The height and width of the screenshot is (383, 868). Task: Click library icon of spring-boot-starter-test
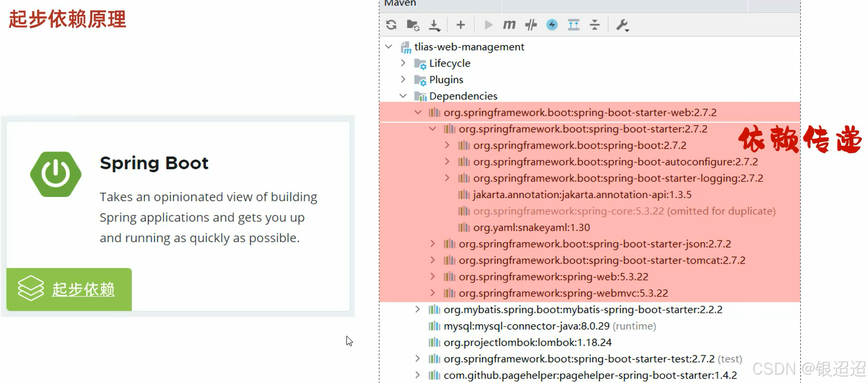click(x=434, y=358)
